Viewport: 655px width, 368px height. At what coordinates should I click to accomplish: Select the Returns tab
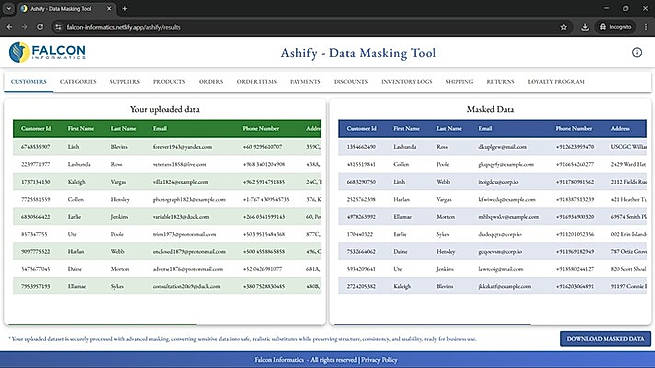pyautogui.click(x=500, y=82)
